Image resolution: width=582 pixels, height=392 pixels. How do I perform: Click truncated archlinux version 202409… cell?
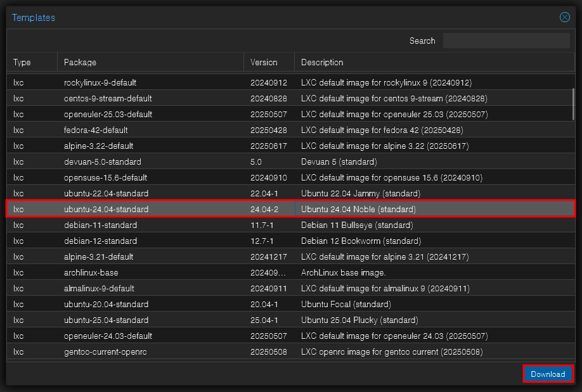pyautogui.click(x=269, y=272)
